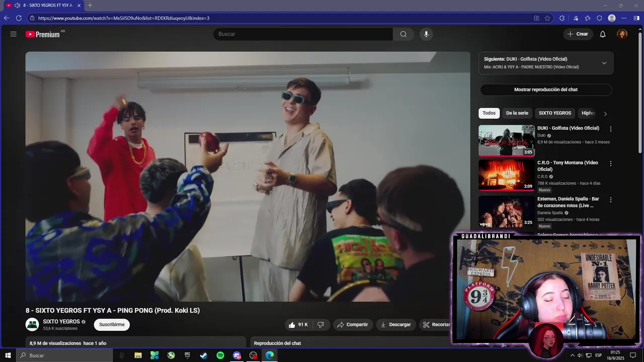This screenshot has width=644, height=362.
Task: Click the search magnifier button
Action: [404, 34]
